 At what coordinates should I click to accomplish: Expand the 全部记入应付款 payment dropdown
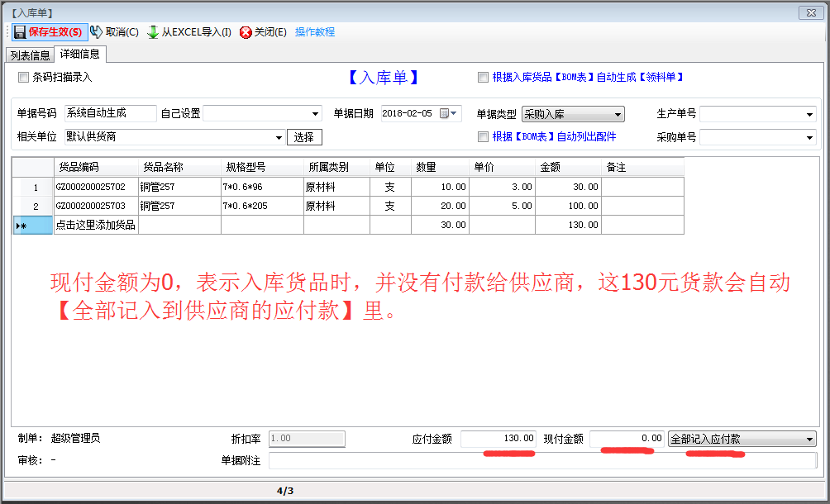809,440
